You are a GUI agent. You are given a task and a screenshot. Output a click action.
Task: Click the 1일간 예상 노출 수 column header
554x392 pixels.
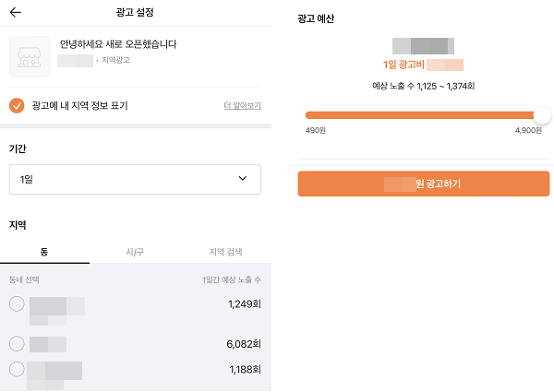pos(232,279)
